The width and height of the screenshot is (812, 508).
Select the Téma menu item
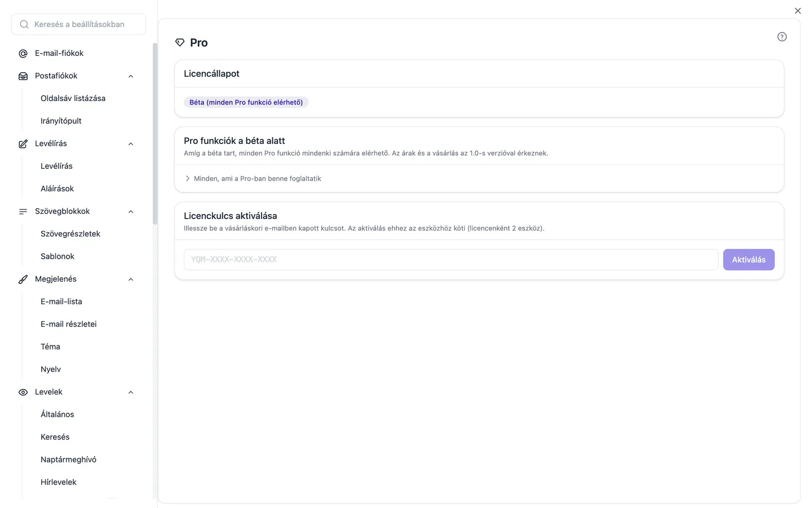50,347
